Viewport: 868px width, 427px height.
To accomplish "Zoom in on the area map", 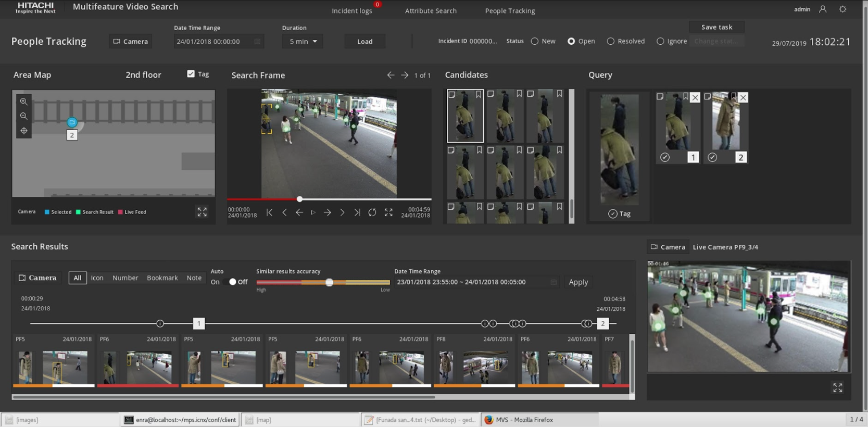I will (24, 102).
